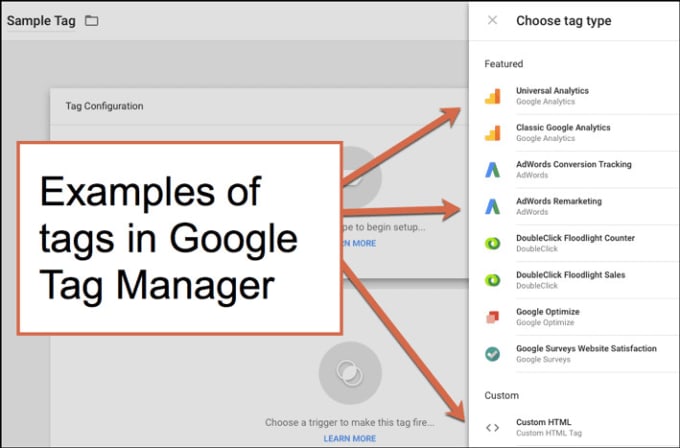This screenshot has height=448, width=680.
Task: Click the trigger placeholder circle icon
Action: [x=350, y=373]
